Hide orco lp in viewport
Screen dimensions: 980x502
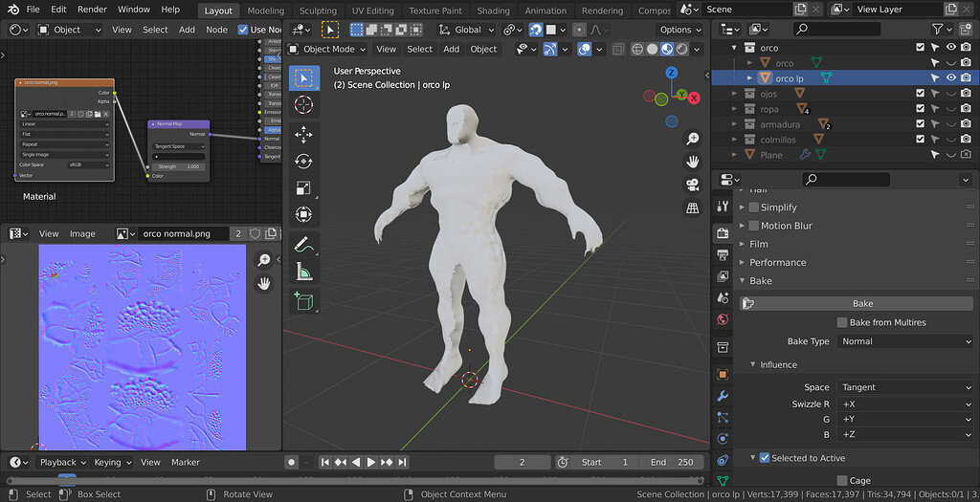pos(950,78)
